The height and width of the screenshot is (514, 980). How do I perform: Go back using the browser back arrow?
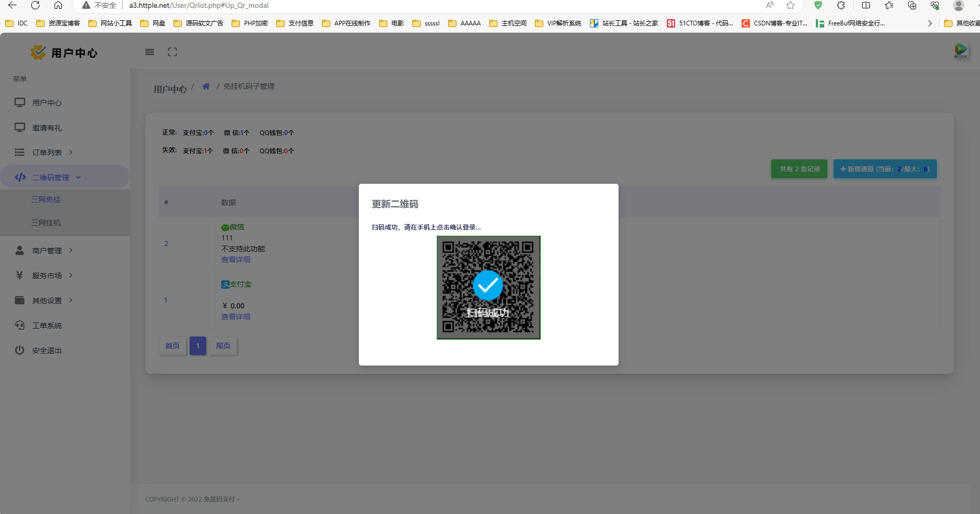12,5
